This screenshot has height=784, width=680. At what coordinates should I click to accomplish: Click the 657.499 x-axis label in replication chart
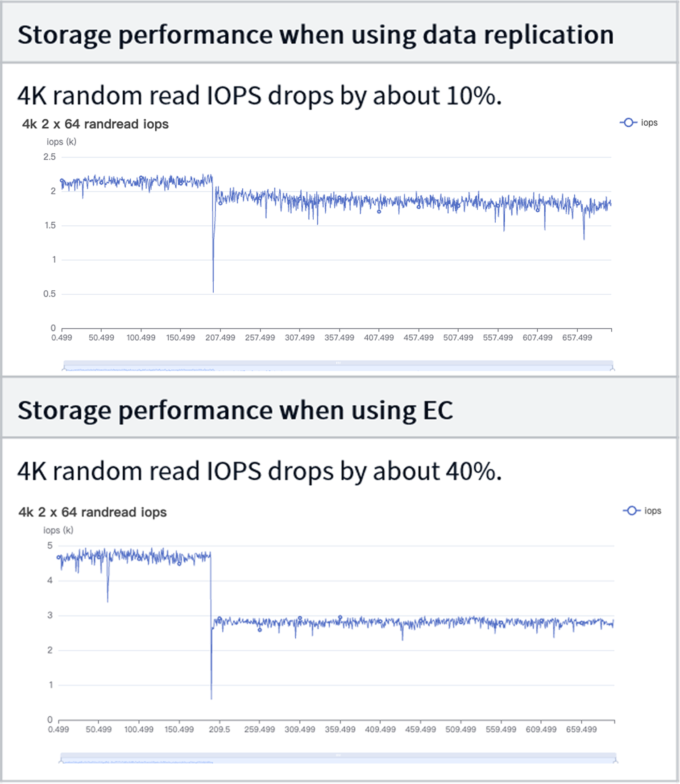point(577,338)
